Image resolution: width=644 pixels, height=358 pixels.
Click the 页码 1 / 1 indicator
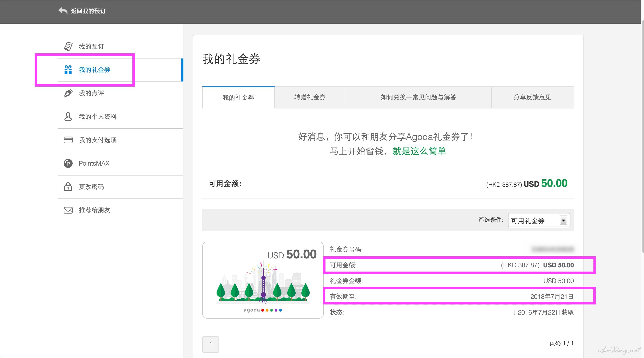click(x=562, y=343)
